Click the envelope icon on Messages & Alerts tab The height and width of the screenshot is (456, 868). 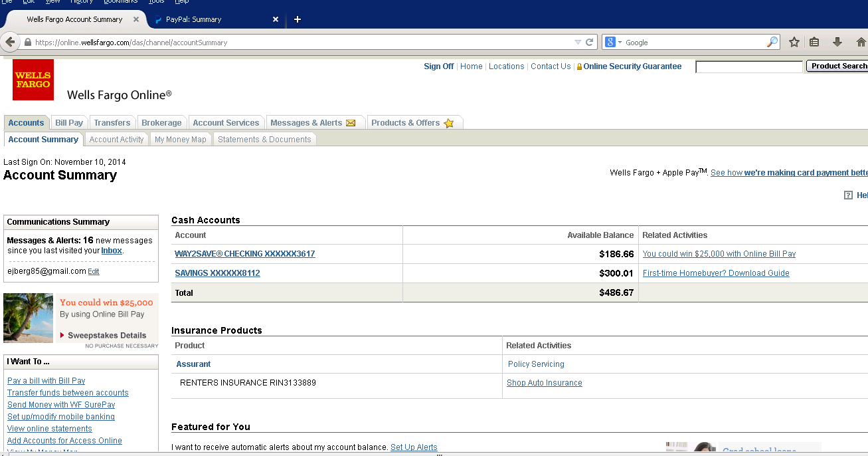coord(351,123)
